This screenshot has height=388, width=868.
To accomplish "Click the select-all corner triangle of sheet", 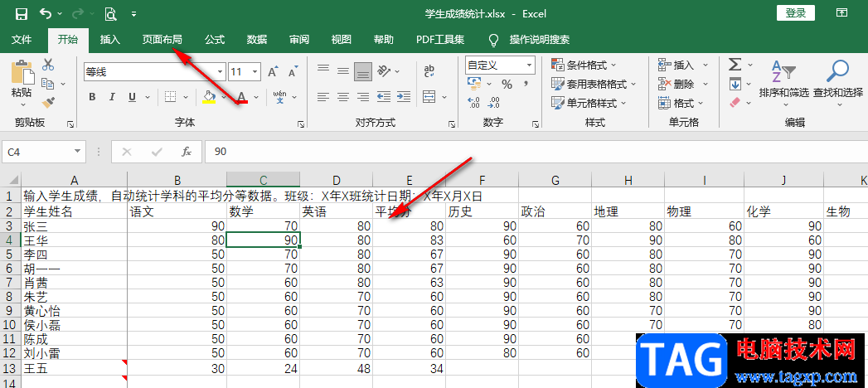I will coord(11,179).
